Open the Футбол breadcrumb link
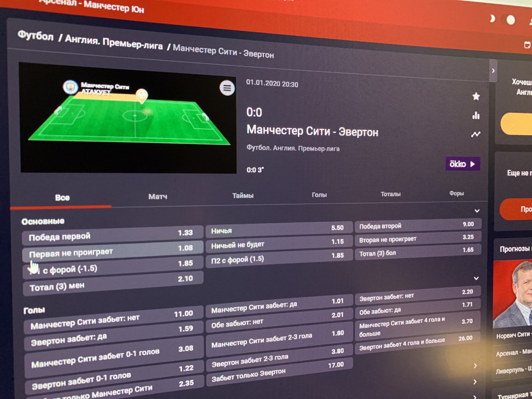The image size is (532, 399). tap(36, 36)
